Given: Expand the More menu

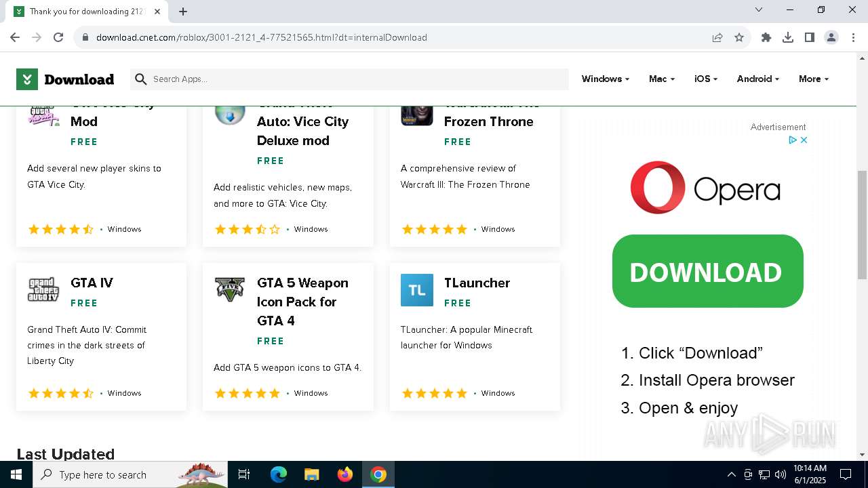Looking at the screenshot, I should (x=814, y=79).
